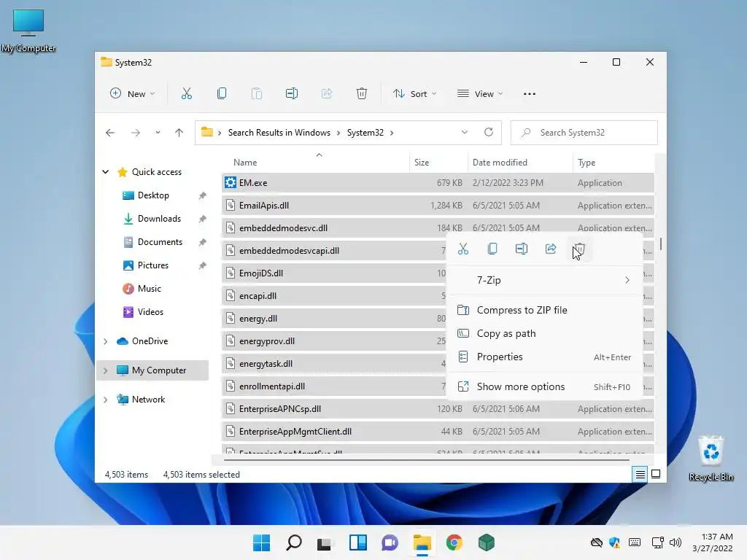Open the Sort dropdown
The image size is (747, 560).
[414, 94]
